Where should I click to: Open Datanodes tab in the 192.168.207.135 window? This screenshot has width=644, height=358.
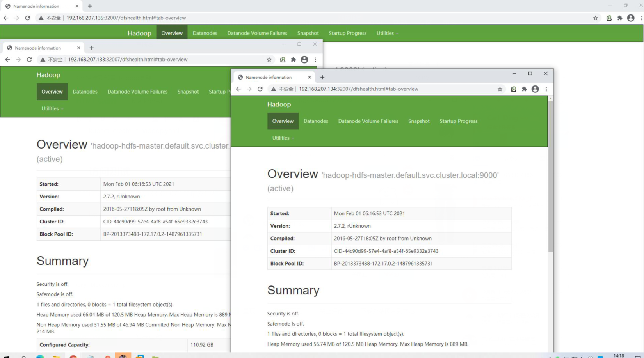[205, 33]
